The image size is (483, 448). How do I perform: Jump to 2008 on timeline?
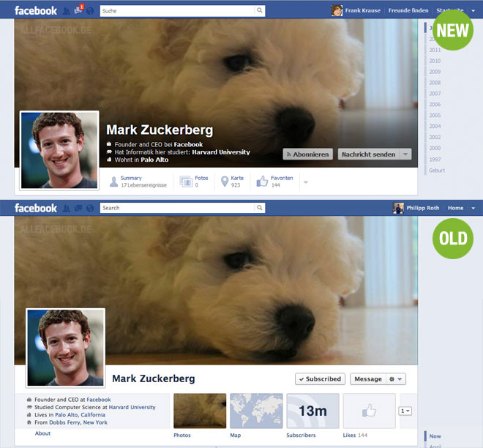click(x=435, y=83)
